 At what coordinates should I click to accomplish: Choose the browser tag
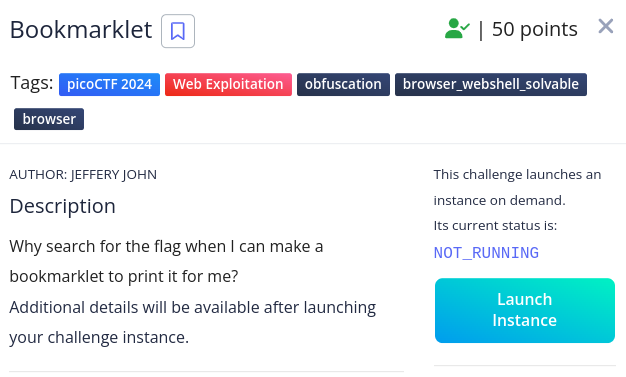pyautogui.click(x=49, y=119)
